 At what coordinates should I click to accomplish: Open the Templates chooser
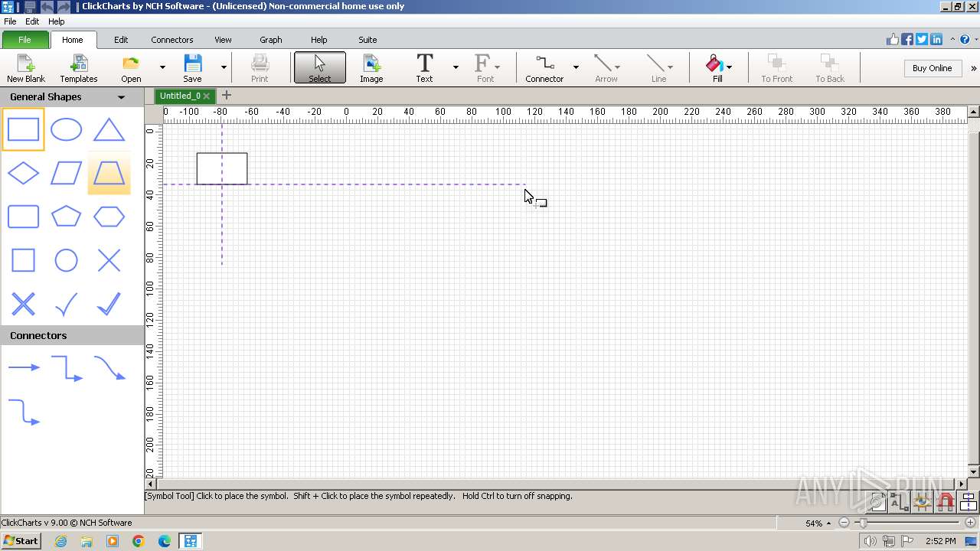[x=79, y=68]
